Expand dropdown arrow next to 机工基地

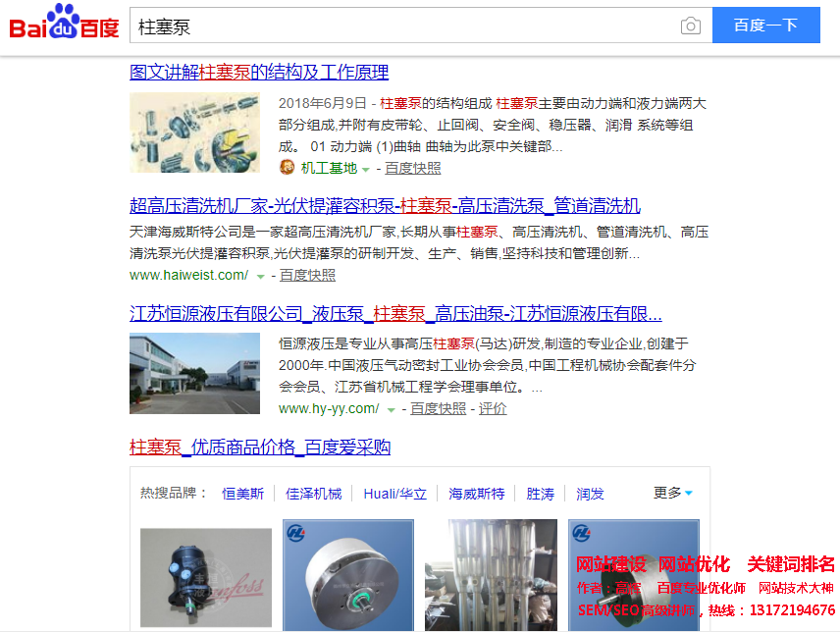[x=366, y=170]
